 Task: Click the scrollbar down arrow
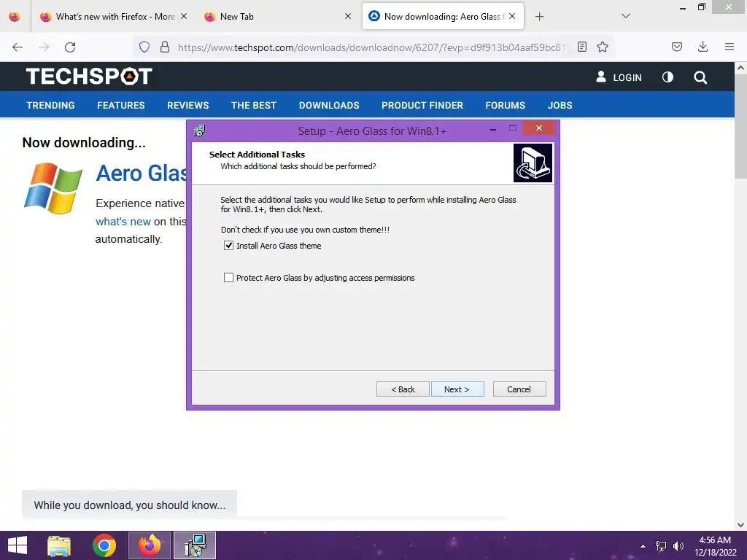coord(740,525)
